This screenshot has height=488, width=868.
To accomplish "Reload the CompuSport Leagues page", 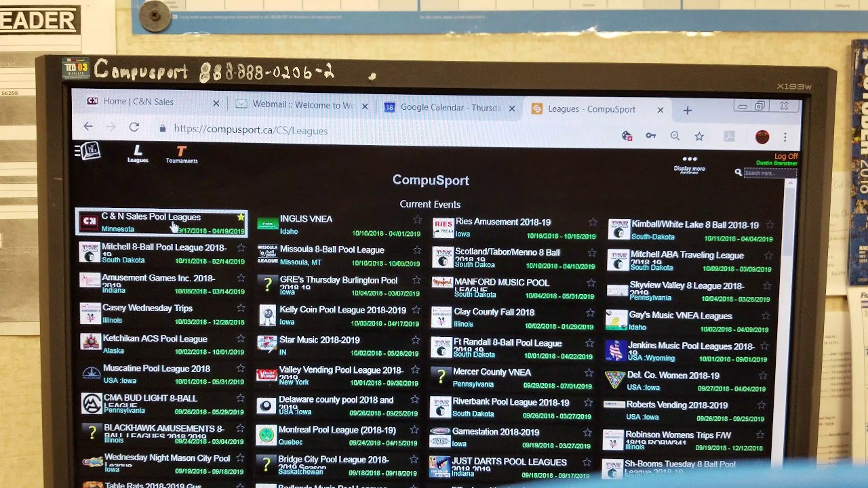I will pyautogui.click(x=134, y=127).
